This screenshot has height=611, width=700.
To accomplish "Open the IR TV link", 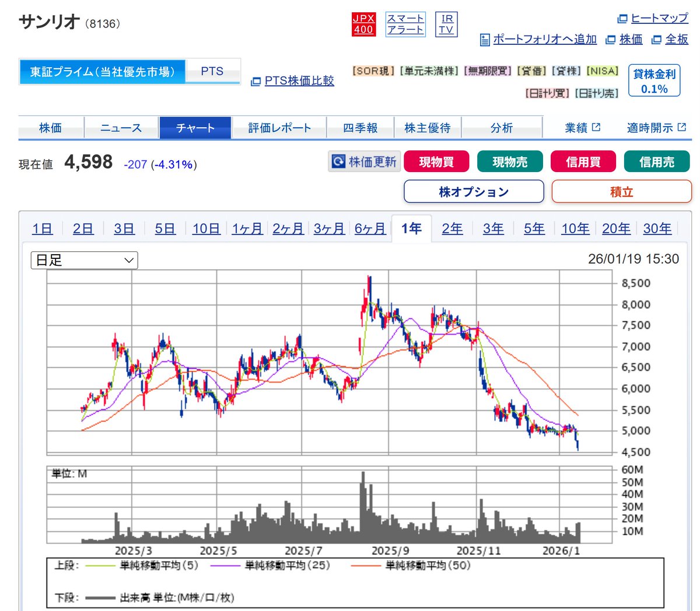I will click(x=446, y=24).
